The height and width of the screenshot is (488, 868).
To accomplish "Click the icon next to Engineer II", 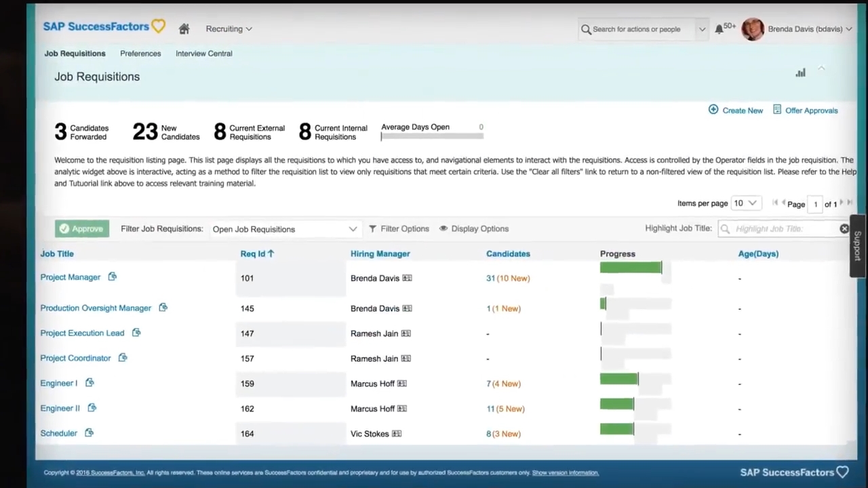I will click(92, 408).
